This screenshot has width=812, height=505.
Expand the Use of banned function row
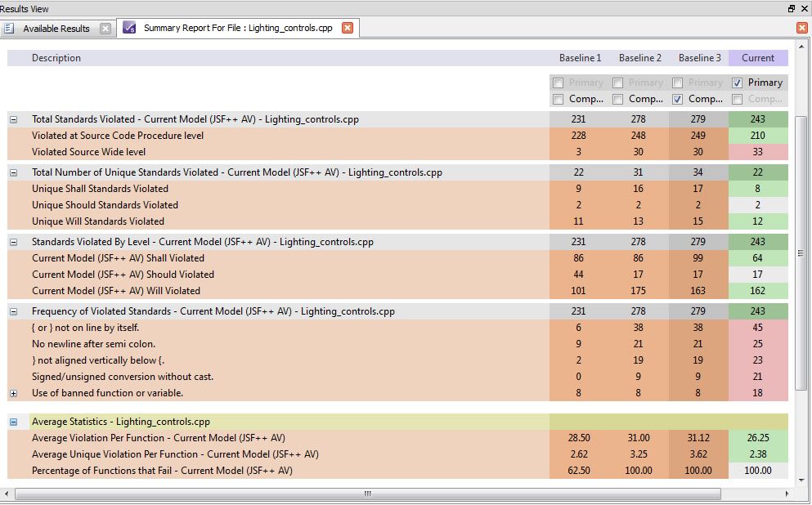13,393
